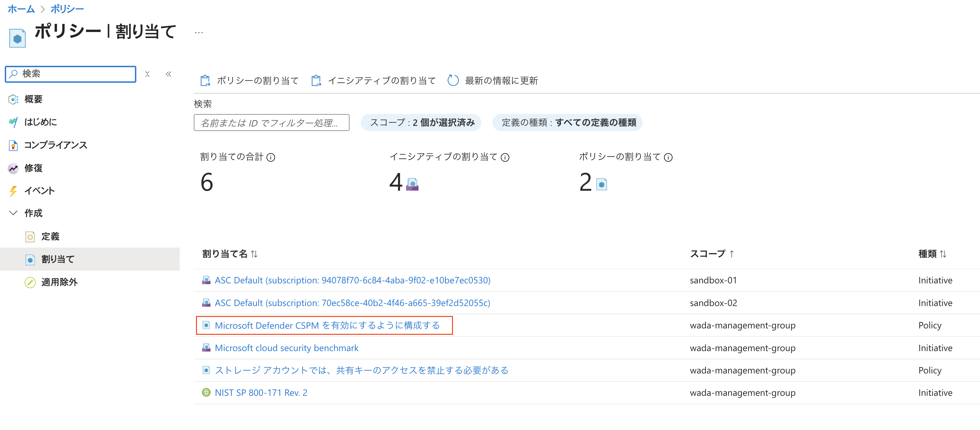Click the ポリシーの割り当て toolbar icon
This screenshot has height=430, width=980.
[x=205, y=81]
